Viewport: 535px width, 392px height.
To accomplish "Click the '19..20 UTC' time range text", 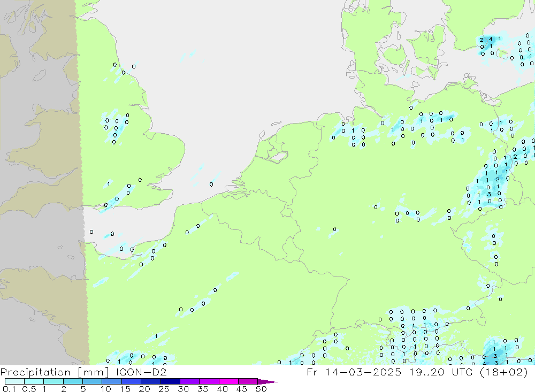I will point(441,372).
